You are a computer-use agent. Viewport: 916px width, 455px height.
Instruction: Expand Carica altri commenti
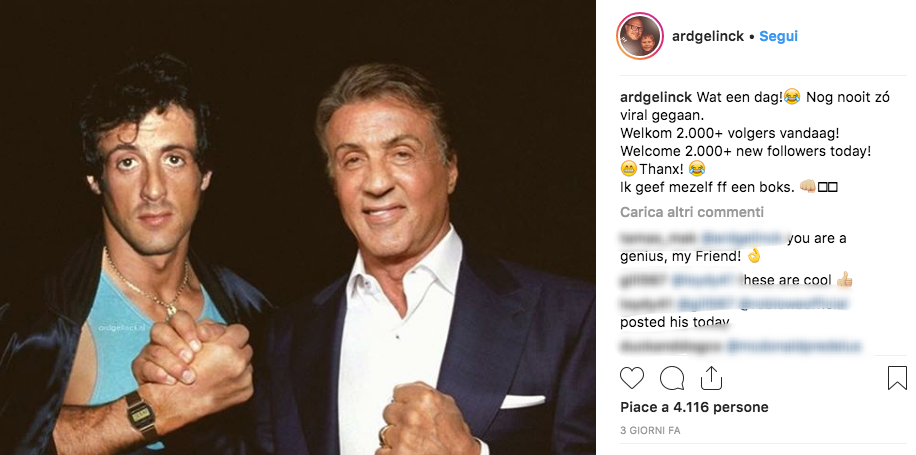coord(692,212)
